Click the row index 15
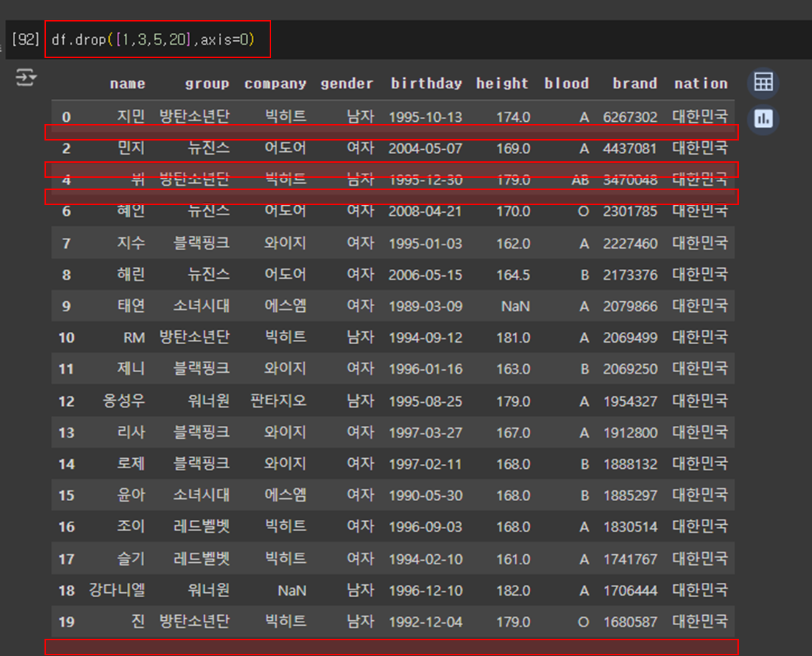This screenshot has height=656, width=812. pos(67,495)
